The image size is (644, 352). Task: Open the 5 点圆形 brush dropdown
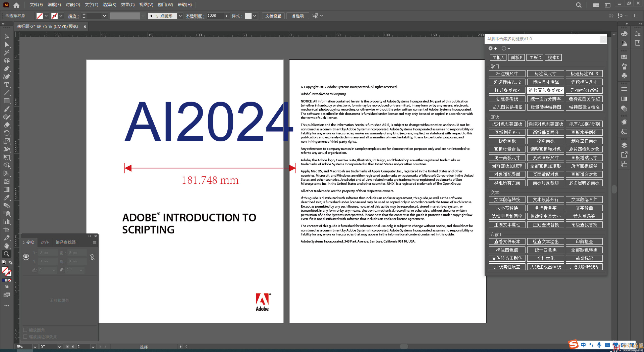pyautogui.click(x=180, y=16)
